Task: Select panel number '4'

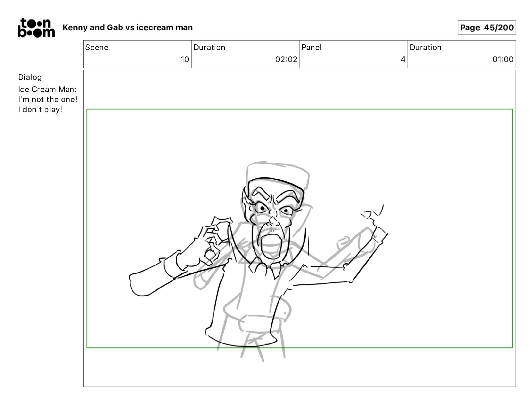Action: coord(403,59)
